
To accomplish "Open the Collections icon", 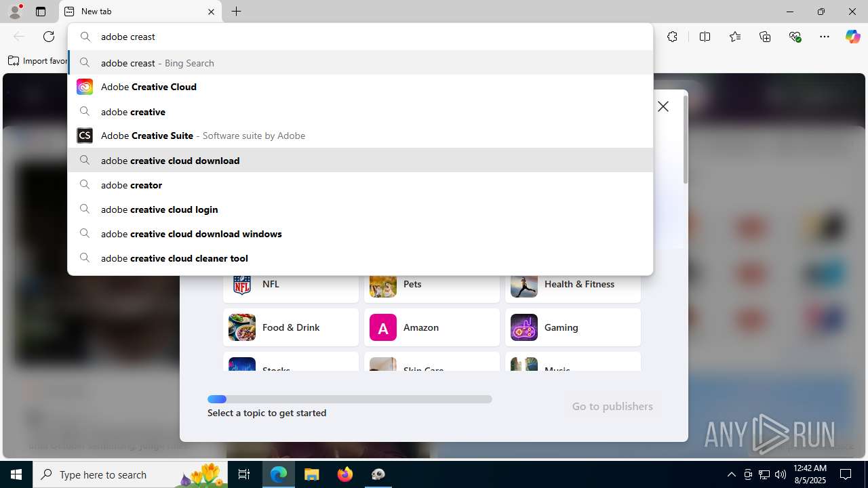I will [x=765, y=37].
